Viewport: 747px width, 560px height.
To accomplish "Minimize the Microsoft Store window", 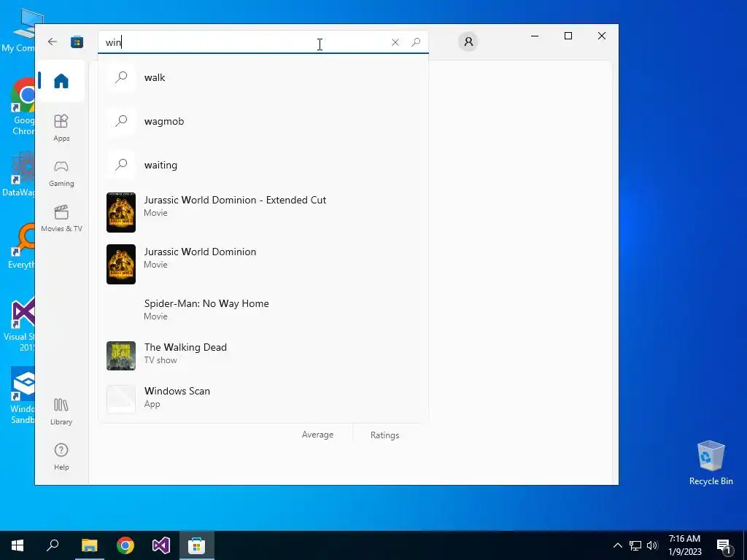I will [535, 36].
